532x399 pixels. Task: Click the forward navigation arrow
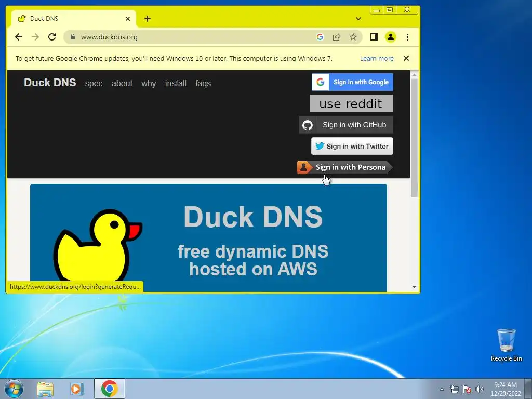click(x=35, y=37)
